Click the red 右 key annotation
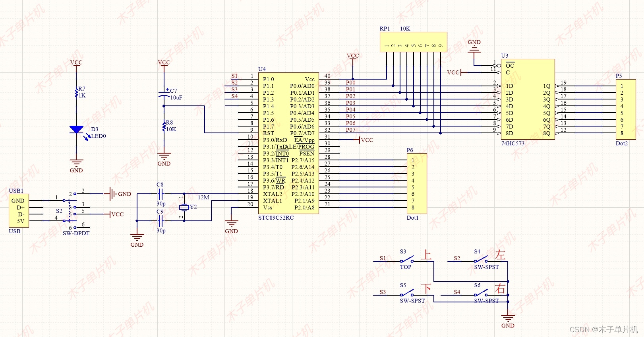Image resolution: width=644 pixels, height=337 pixels. [x=501, y=288]
